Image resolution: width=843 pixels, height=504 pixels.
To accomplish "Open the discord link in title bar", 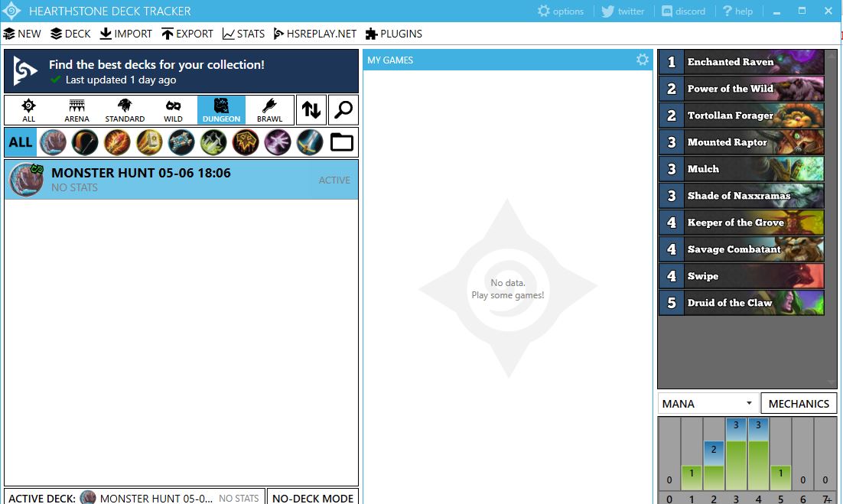I will click(683, 11).
